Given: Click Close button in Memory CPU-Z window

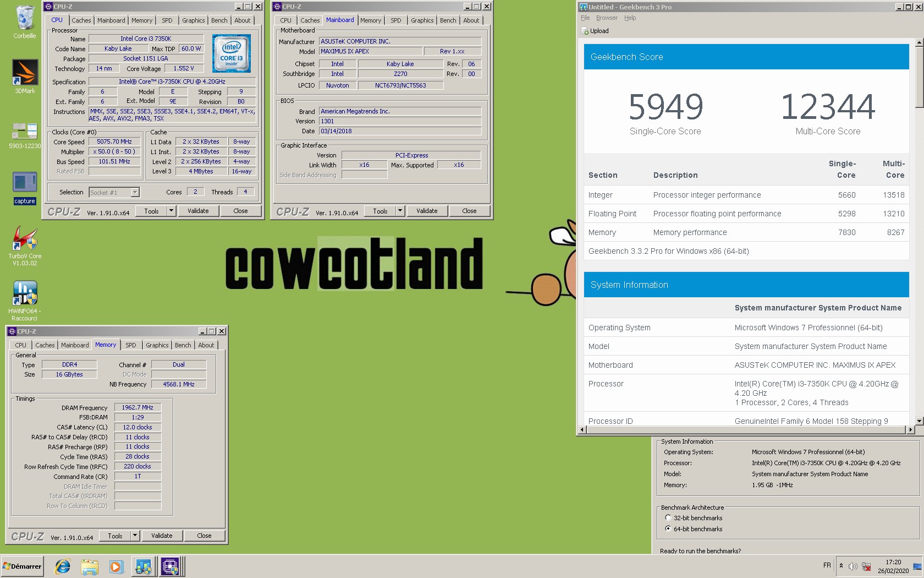Looking at the screenshot, I should click(x=204, y=536).
